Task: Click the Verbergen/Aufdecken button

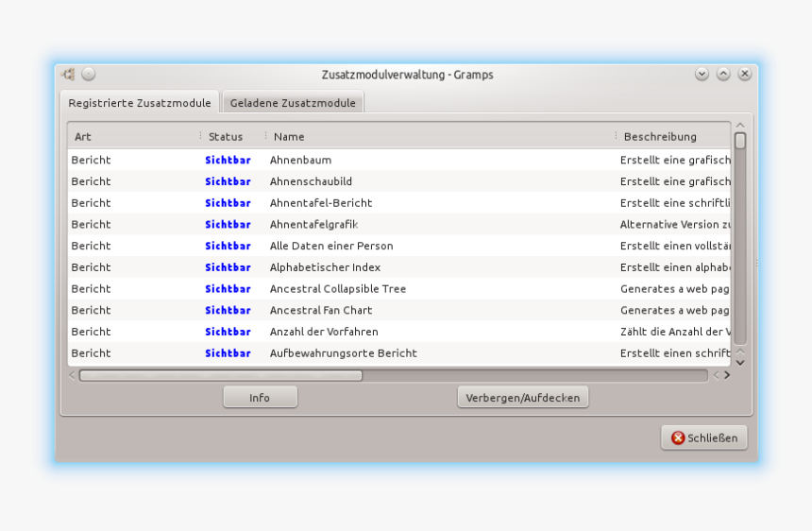Action: click(523, 398)
